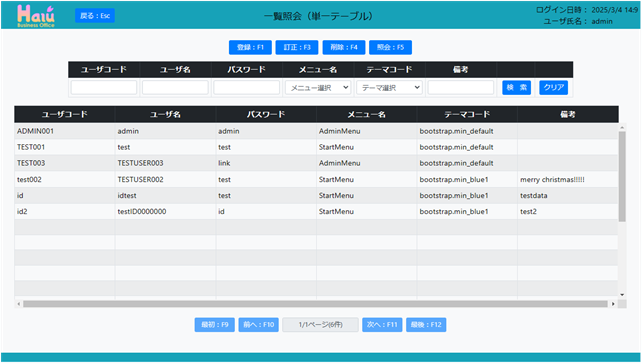This screenshot has height=364, width=642.
Task: Open the メニュー選択 dropdown
Action: [x=318, y=88]
